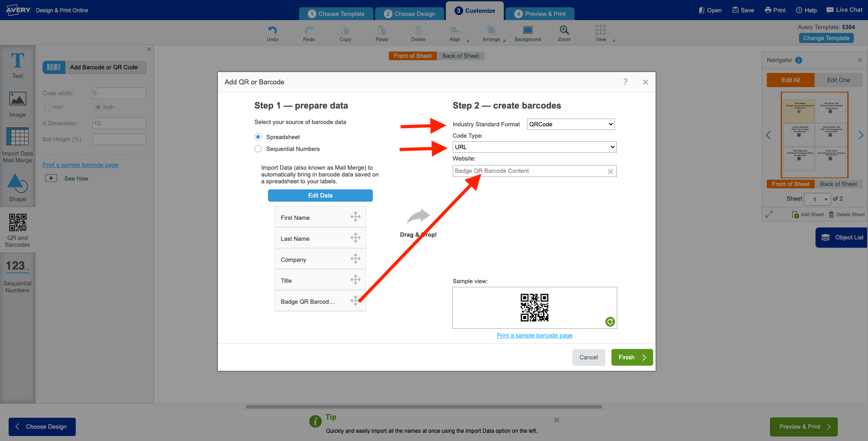The height and width of the screenshot is (441, 868).
Task: Click move handle for Last Name field
Action: click(x=356, y=238)
